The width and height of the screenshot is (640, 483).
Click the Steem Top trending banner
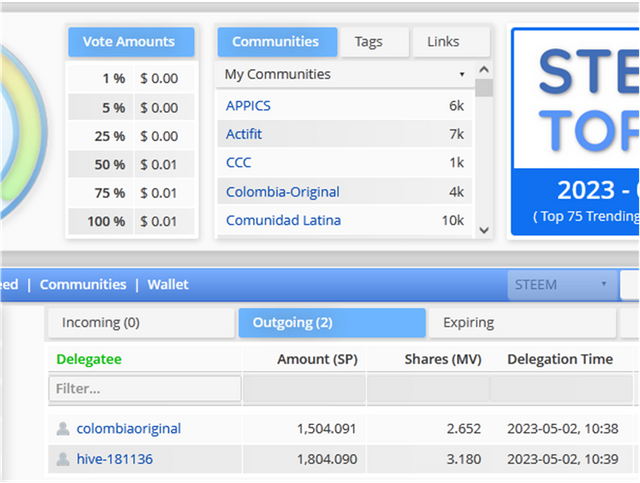click(575, 131)
